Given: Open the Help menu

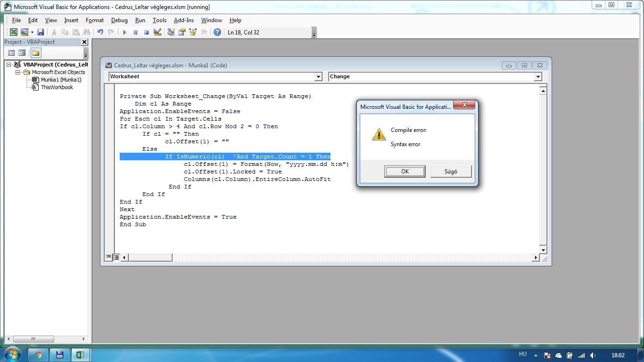Looking at the screenshot, I should 235,20.
